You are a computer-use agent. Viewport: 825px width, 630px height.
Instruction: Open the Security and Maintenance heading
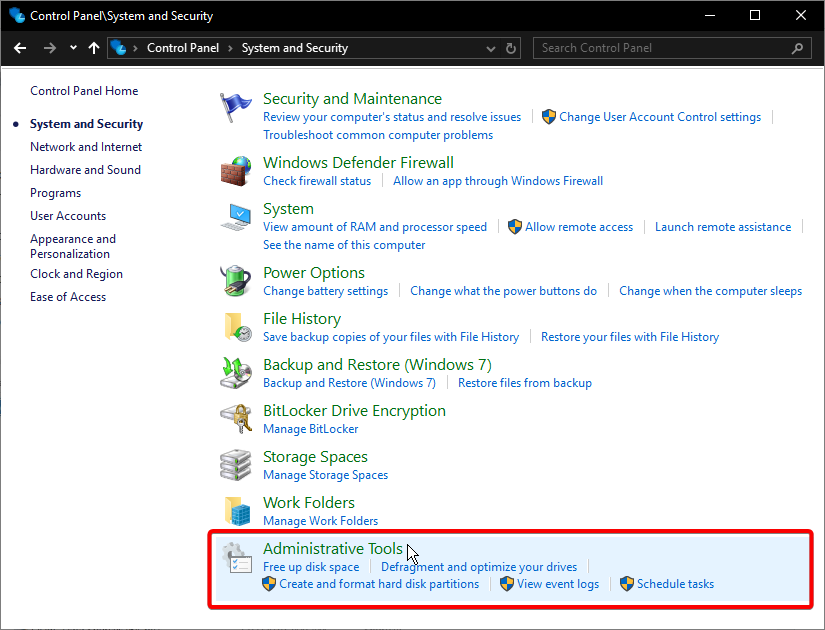click(352, 98)
